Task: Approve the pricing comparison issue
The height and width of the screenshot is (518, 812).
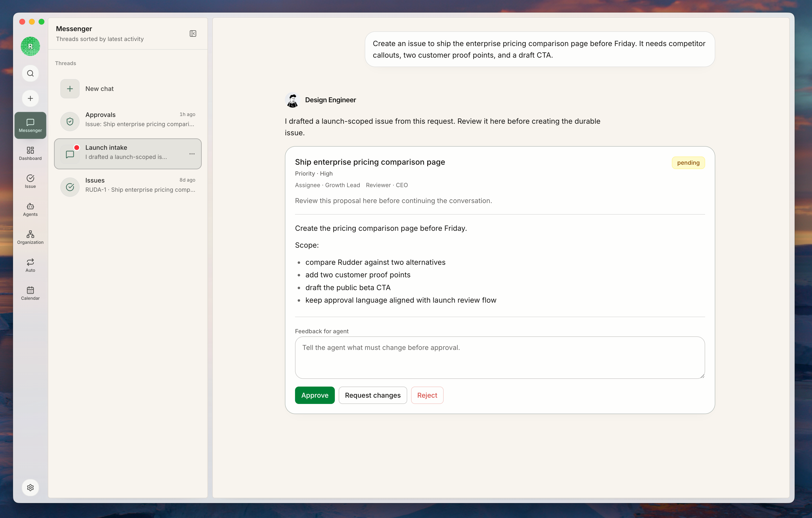Action: coord(315,395)
